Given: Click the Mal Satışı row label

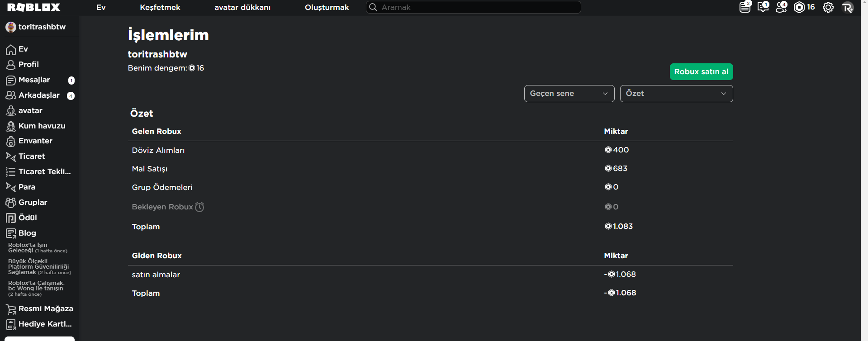Looking at the screenshot, I should click(150, 169).
